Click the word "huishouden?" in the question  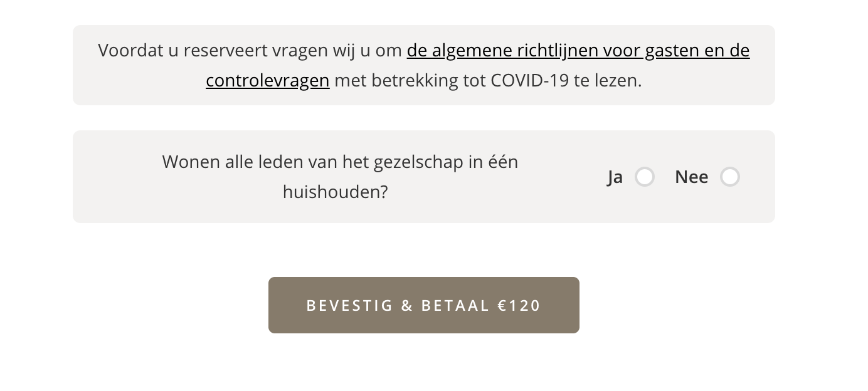(x=336, y=192)
